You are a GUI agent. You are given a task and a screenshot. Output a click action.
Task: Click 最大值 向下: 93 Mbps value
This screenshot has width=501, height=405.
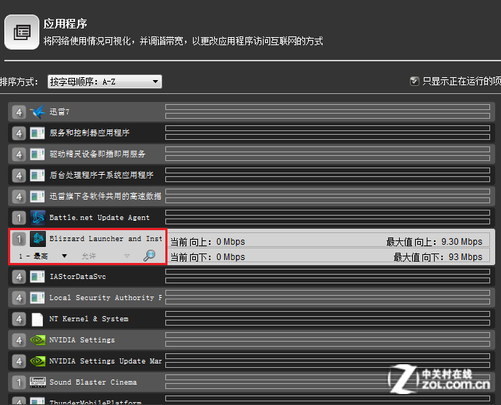click(x=438, y=257)
